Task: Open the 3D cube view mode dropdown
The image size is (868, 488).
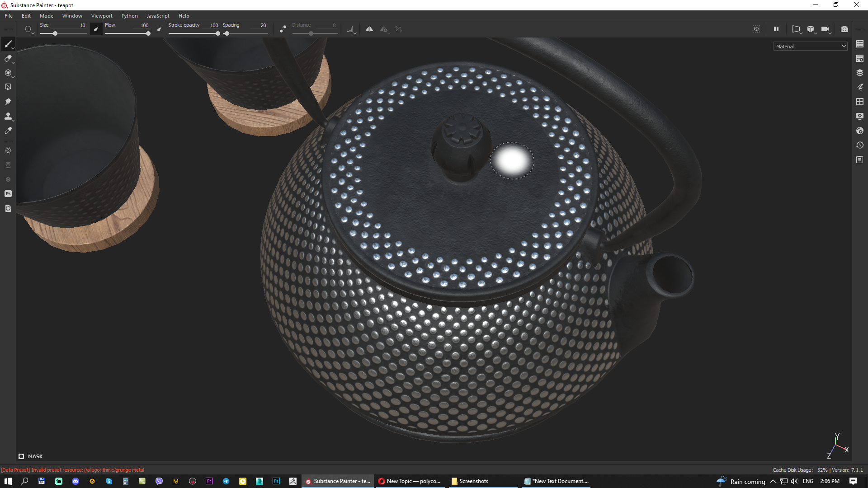Action: tap(811, 29)
